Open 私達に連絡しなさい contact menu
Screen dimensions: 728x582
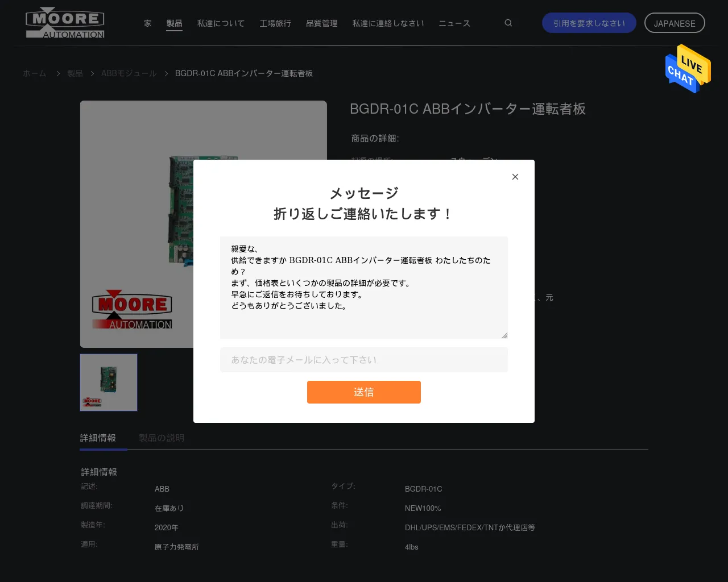388,23
